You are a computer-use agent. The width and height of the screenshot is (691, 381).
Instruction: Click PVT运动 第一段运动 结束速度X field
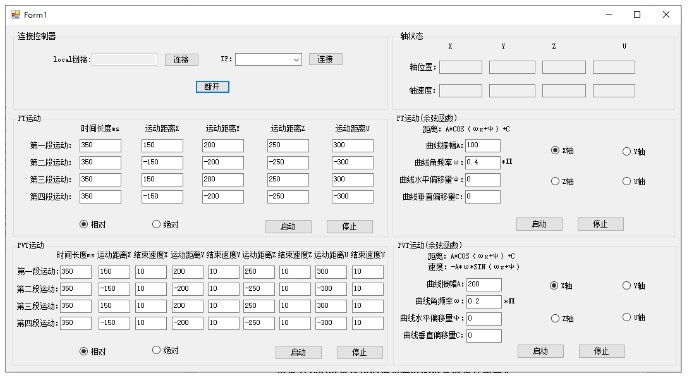coord(151,272)
